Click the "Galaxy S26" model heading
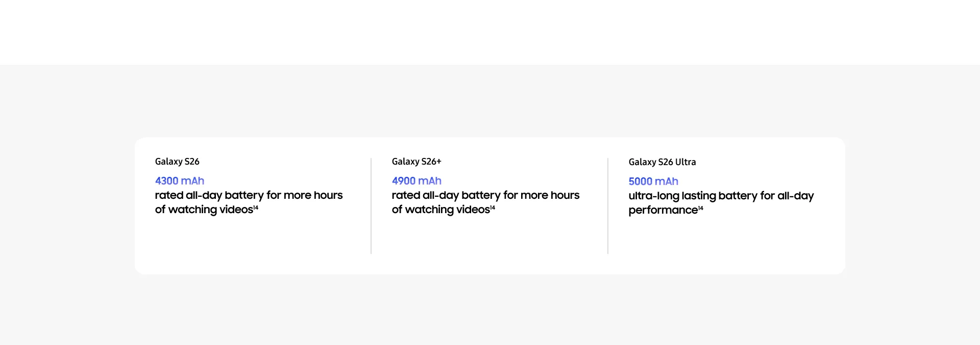 point(177,162)
